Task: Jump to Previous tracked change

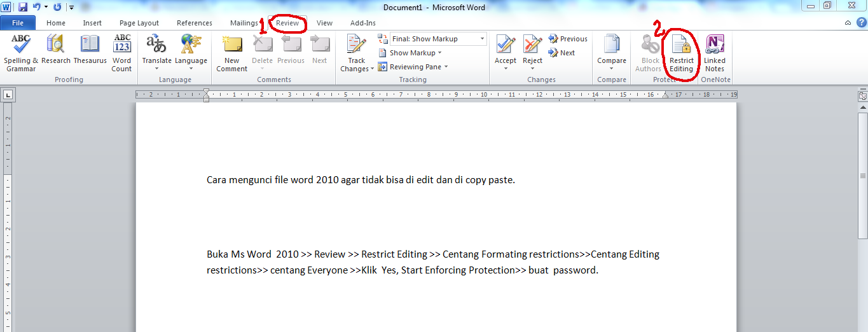Action: pos(568,39)
